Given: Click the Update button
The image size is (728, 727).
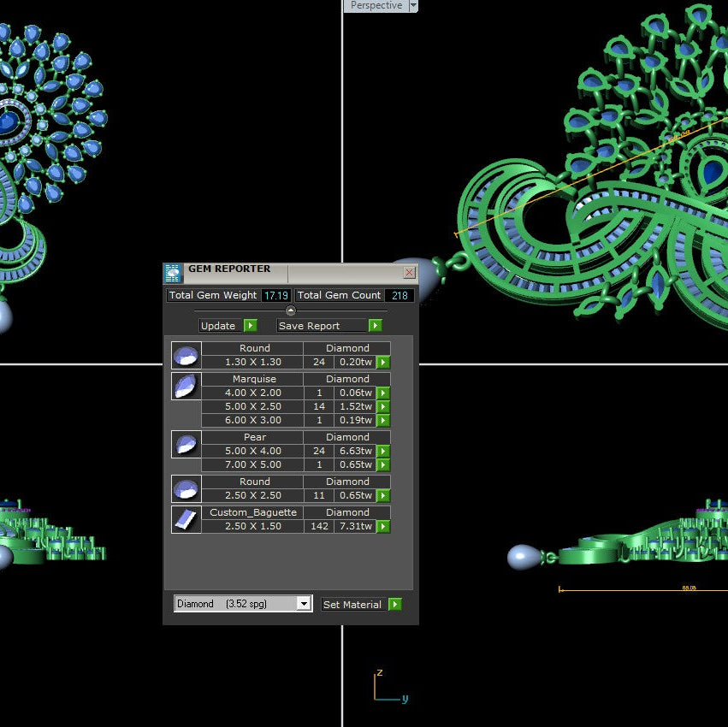Looking at the screenshot, I should coord(221,325).
